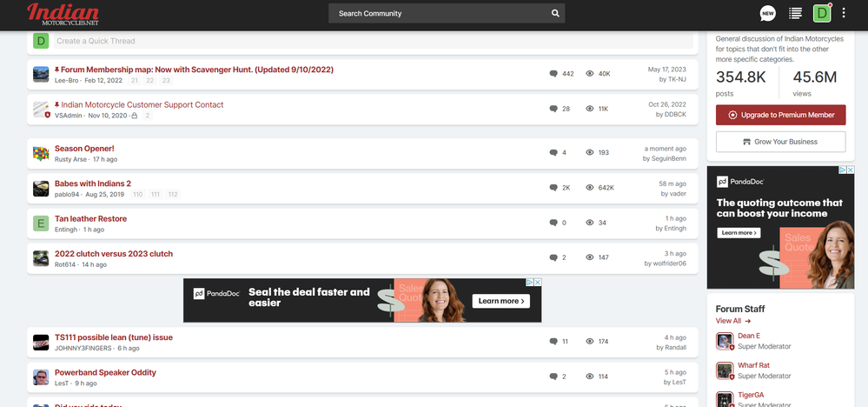The width and height of the screenshot is (868, 407).
Task: Click Upgrade to Premium Member button
Action: (x=780, y=115)
